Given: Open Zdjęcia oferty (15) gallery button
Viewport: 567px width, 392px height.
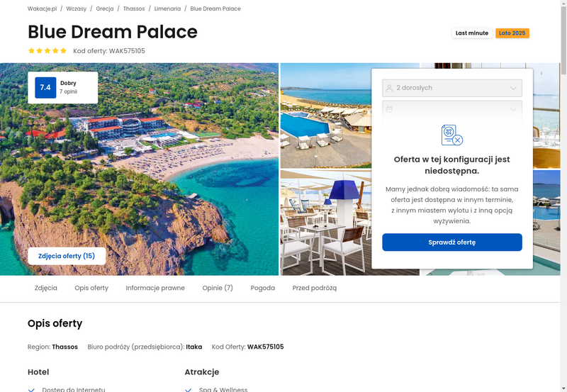Looking at the screenshot, I should pos(67,256).
